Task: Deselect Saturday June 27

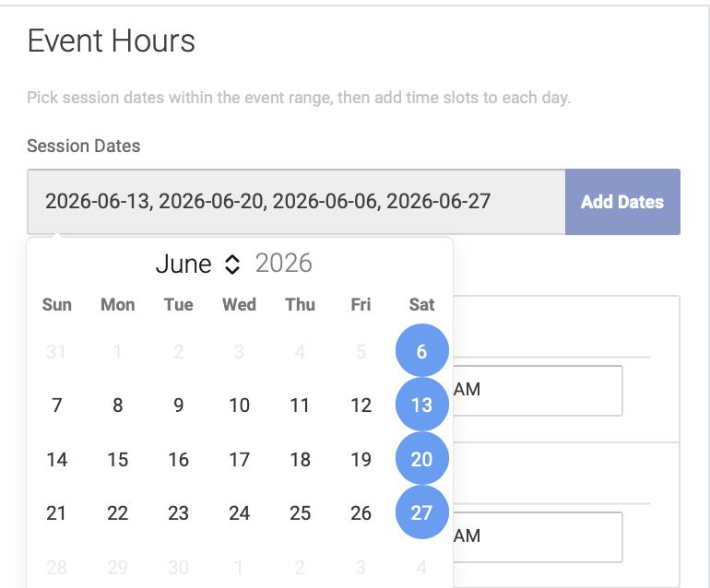Action: point(421,512)
